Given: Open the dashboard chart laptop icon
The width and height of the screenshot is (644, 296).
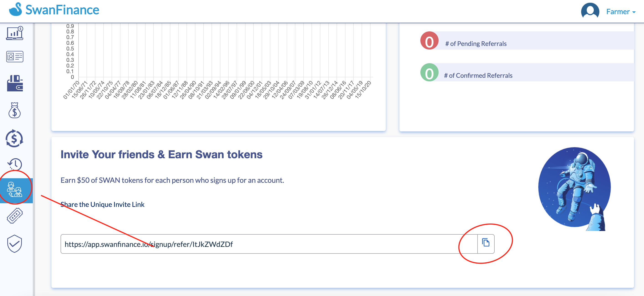Looking at the screenshot, I should click(x=15, y=33).
